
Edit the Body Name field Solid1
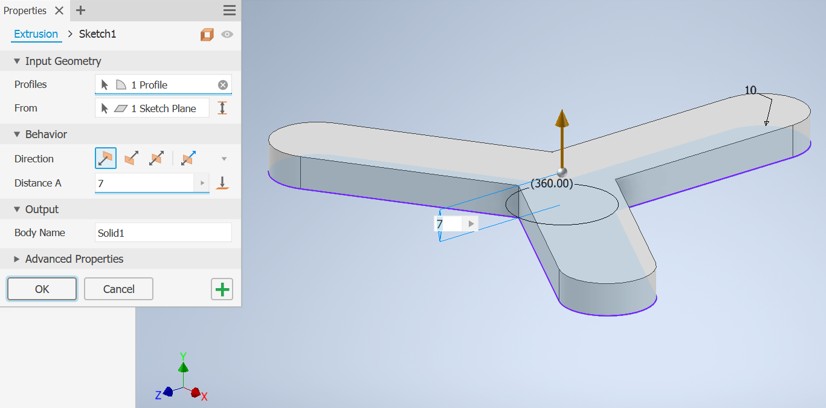163,233
